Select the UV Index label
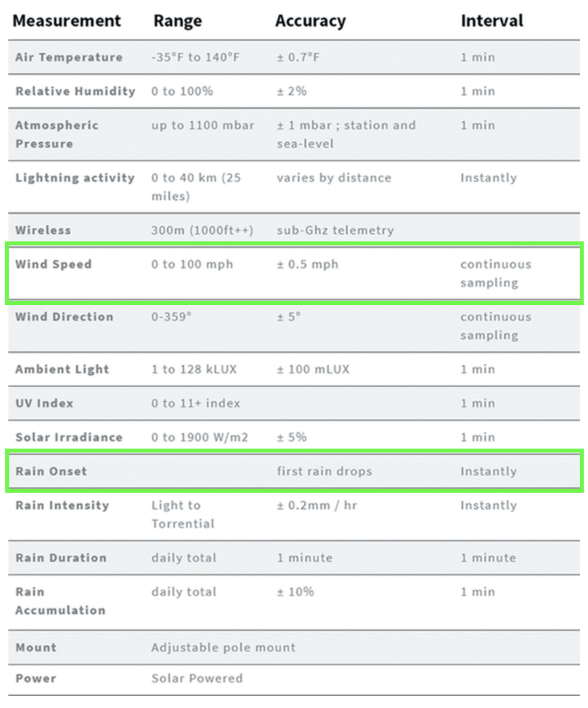This screenshot has height=708, width=588. point(44,403)
